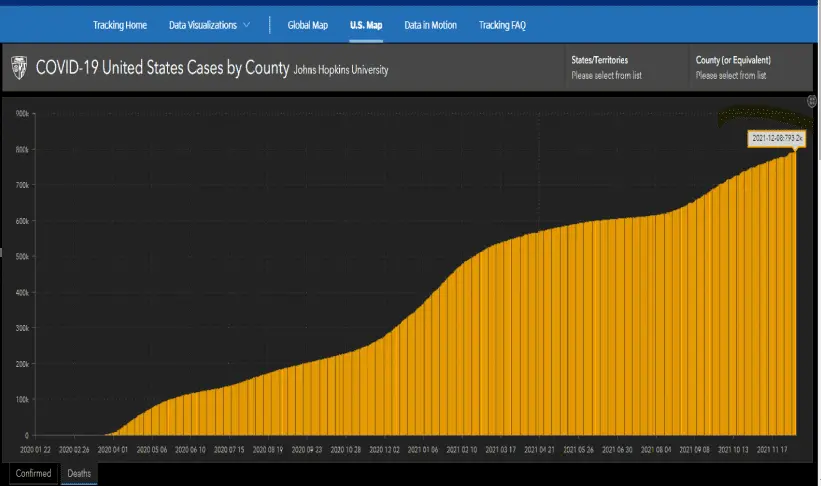Viewport: 821px width, 486px height.
Task: Open the Data in Motion page
Action: (430, 24)
